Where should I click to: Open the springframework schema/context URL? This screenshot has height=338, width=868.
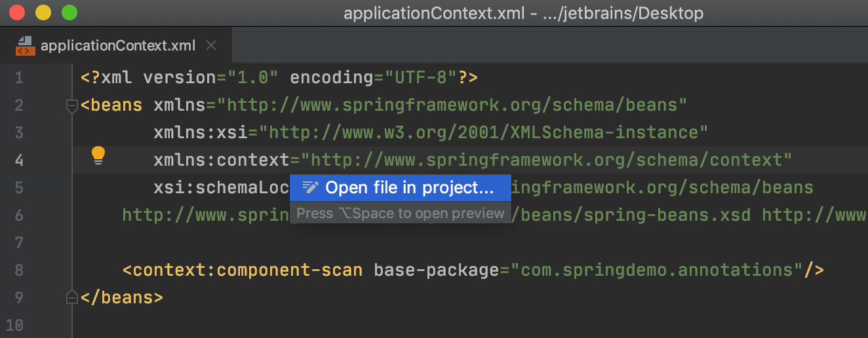551,160
